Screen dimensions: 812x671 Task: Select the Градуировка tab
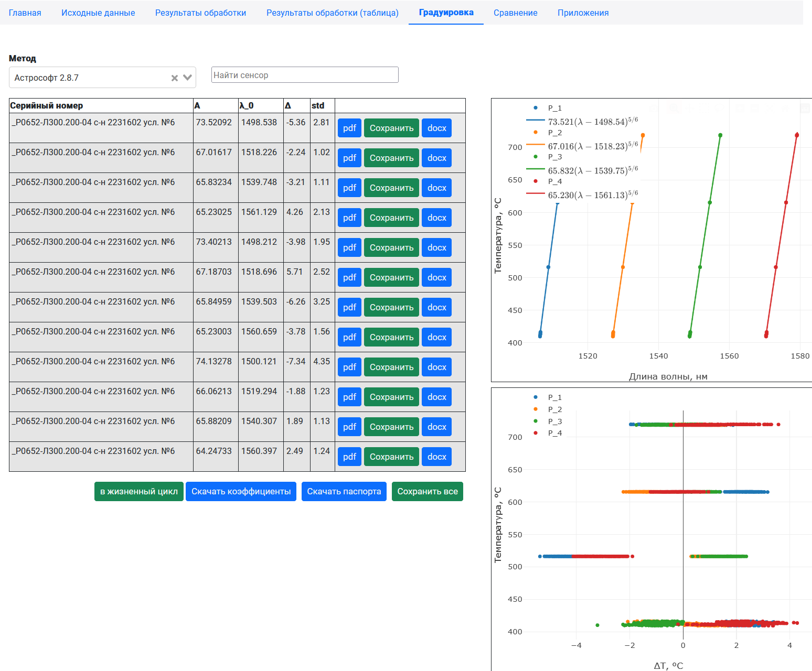click(x=446, y=13)
